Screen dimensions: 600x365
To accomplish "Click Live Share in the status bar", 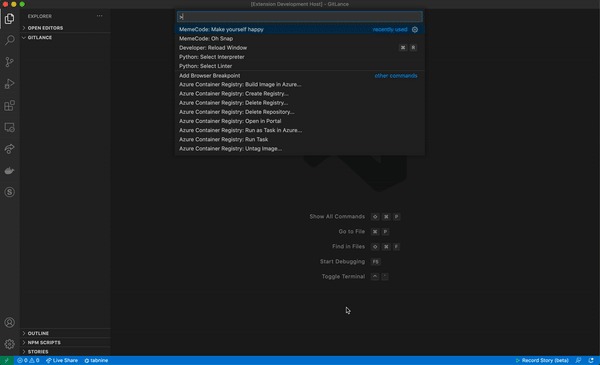I will 62,360.
